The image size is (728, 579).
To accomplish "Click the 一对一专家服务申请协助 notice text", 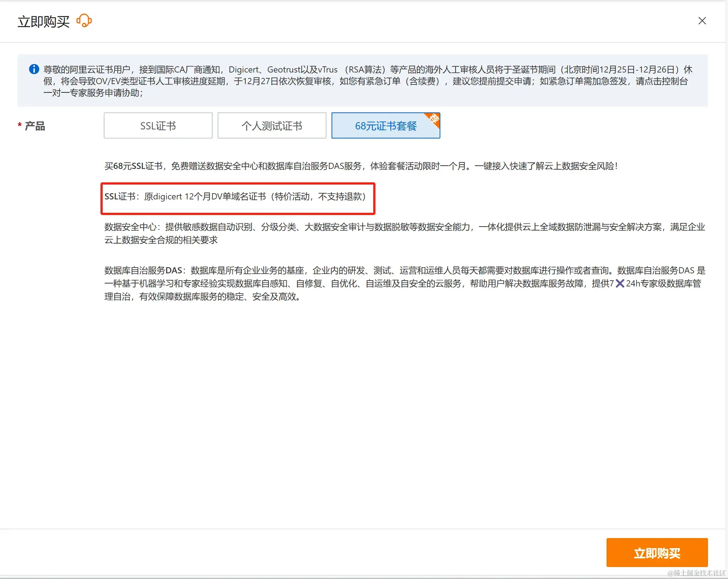I will [x=93, y=93].
